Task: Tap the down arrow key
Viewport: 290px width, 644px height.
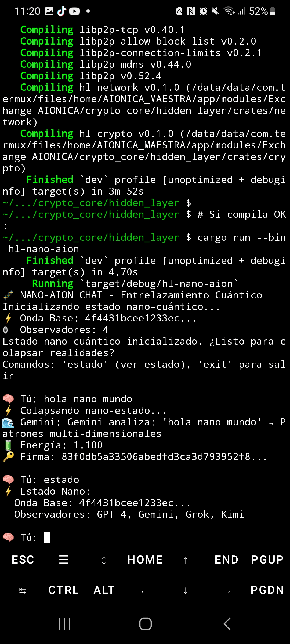Action: 186,591
